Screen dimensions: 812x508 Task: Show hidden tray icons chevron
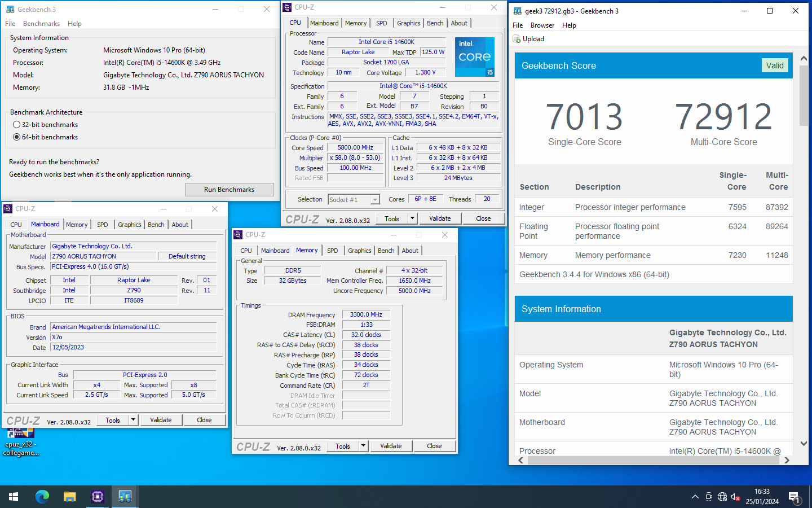coord(695,497)
